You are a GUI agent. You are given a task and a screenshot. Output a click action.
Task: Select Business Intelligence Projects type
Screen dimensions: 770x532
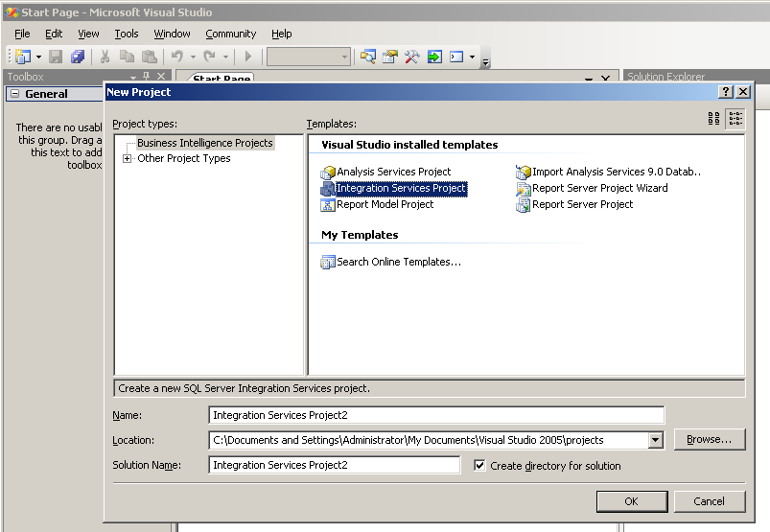pos(205,143)
